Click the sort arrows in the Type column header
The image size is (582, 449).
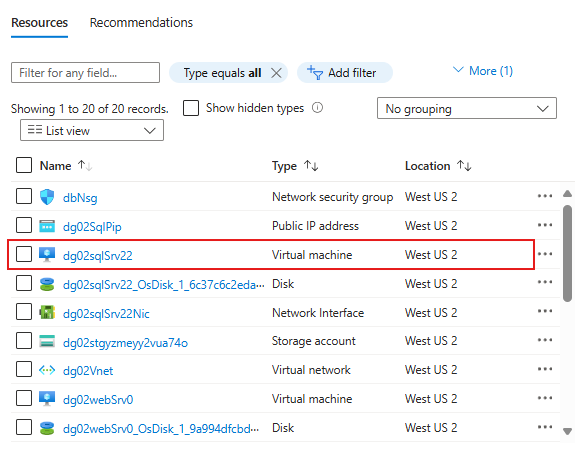click(311, 165)
